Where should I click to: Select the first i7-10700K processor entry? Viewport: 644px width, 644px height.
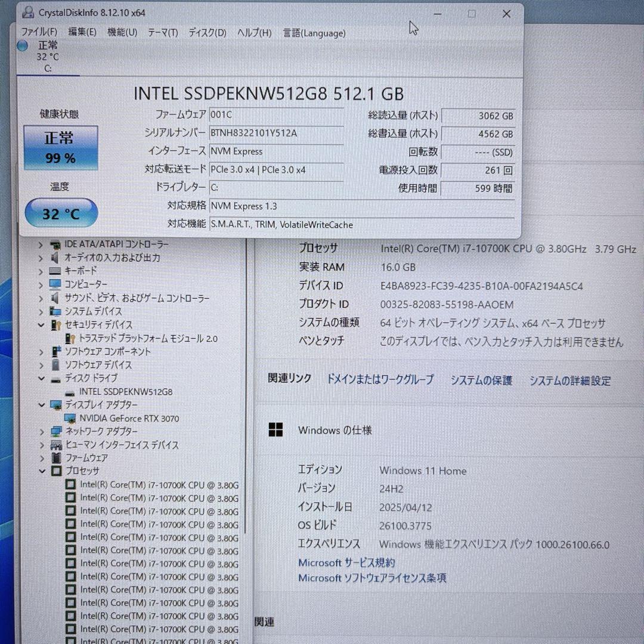159,485
